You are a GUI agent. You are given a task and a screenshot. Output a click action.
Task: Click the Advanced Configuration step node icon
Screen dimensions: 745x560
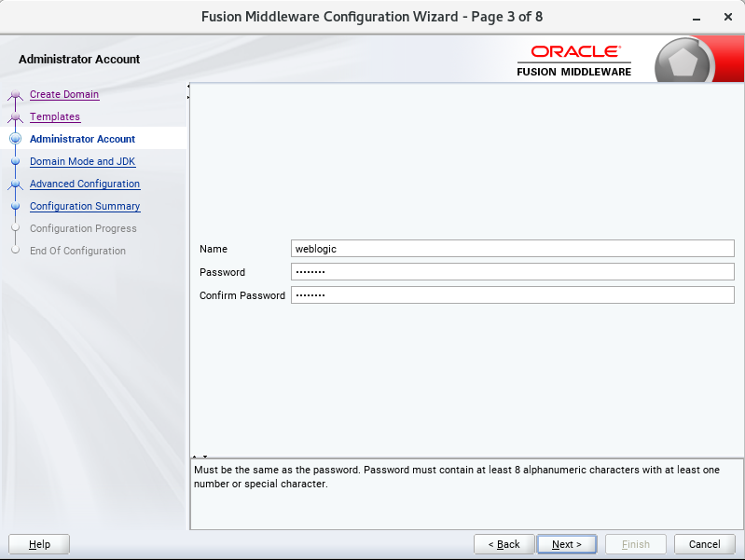(x=15, y=184)
